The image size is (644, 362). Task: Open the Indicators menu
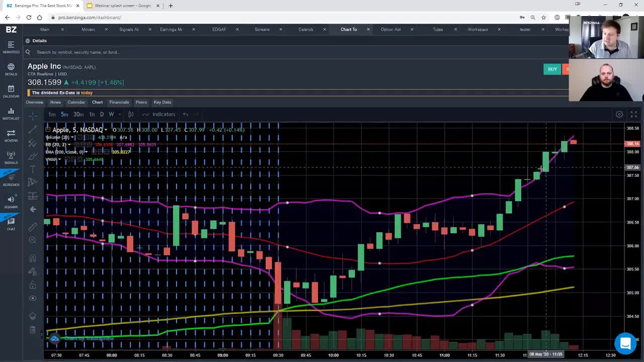(159, 114)
